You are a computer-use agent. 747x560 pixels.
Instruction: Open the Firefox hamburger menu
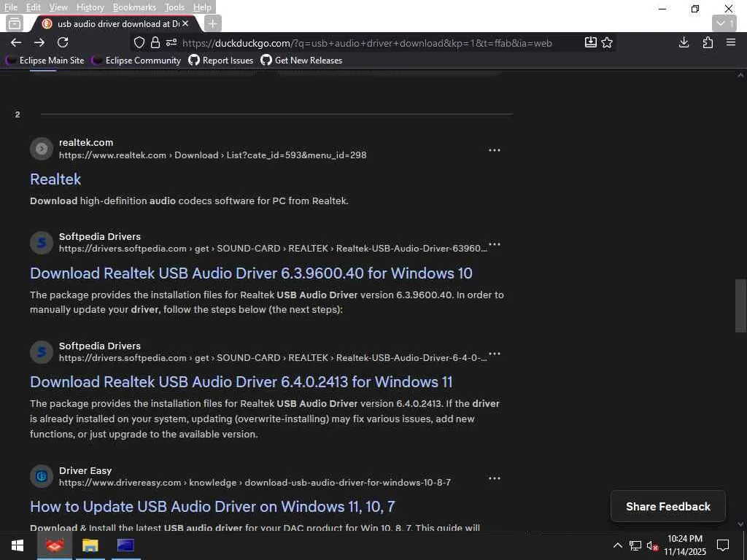click(731, 42)
